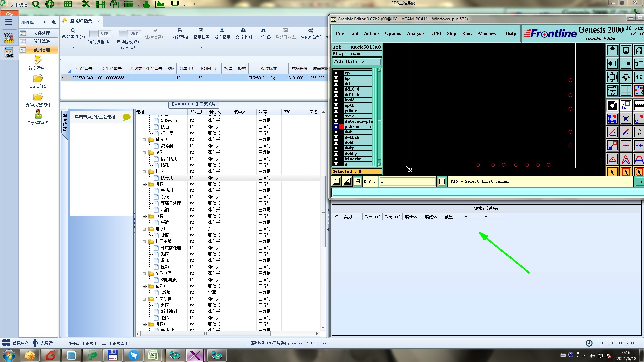Collapse the 减薄铜 tree folder
644x362 pixels.
click(x=145, y=140)
